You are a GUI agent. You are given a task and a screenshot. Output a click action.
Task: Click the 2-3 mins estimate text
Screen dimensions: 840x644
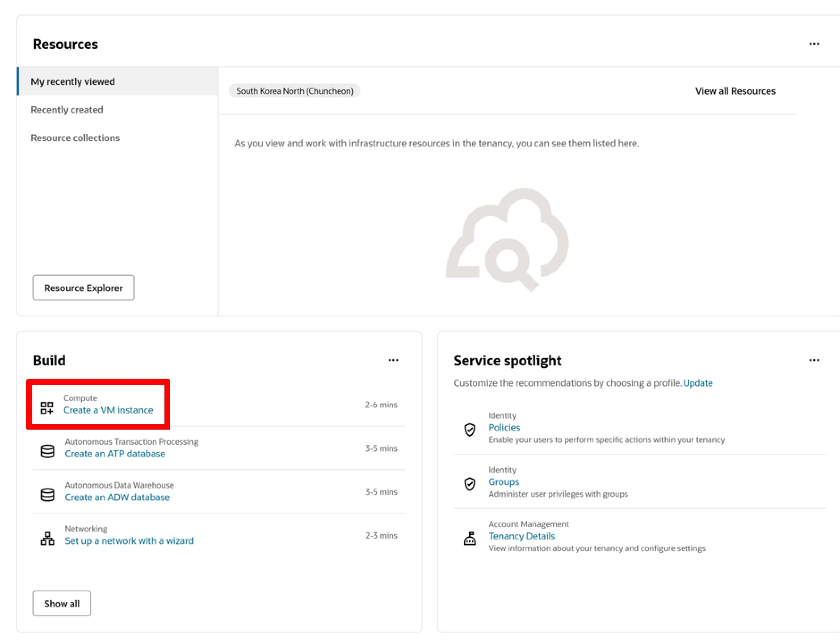tap(381, 535)
